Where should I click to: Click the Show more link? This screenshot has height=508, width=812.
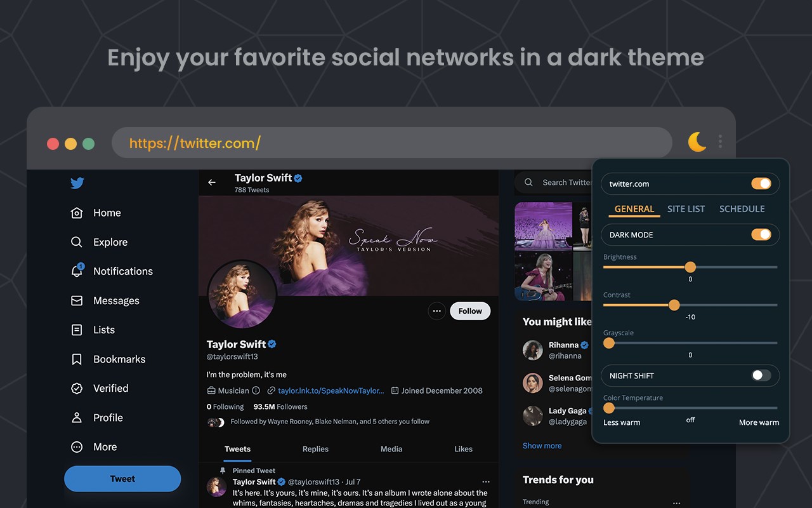(542, 446)
